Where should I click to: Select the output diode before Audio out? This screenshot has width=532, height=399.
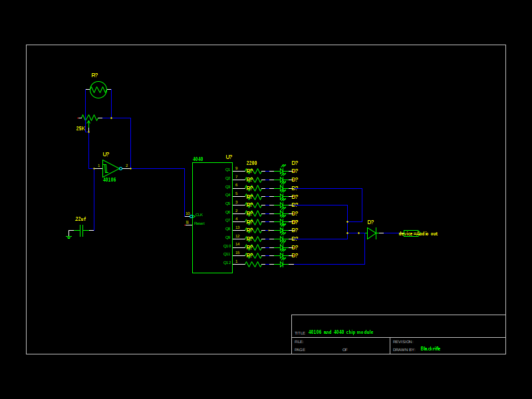[x=372, y=233]
